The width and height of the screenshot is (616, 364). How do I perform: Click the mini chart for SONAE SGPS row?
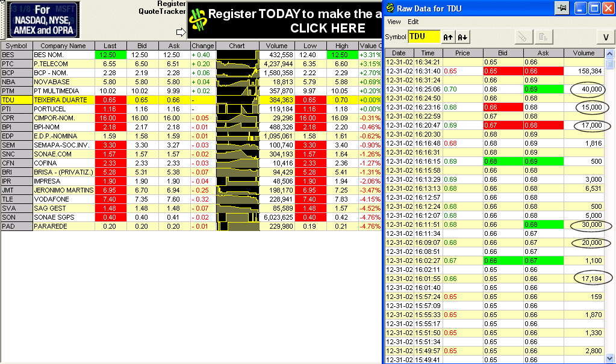238,218
